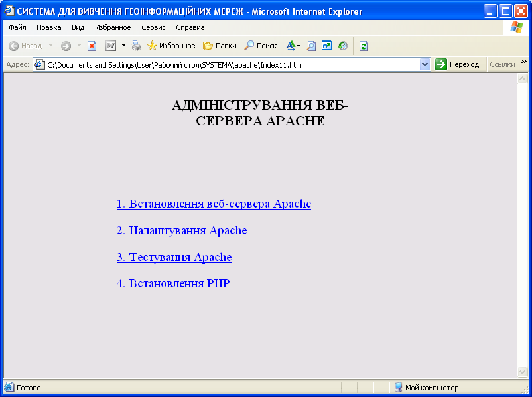This screenshot has width=532, height=397.
Task: Click the window resize grip corner
Action: 525,390
